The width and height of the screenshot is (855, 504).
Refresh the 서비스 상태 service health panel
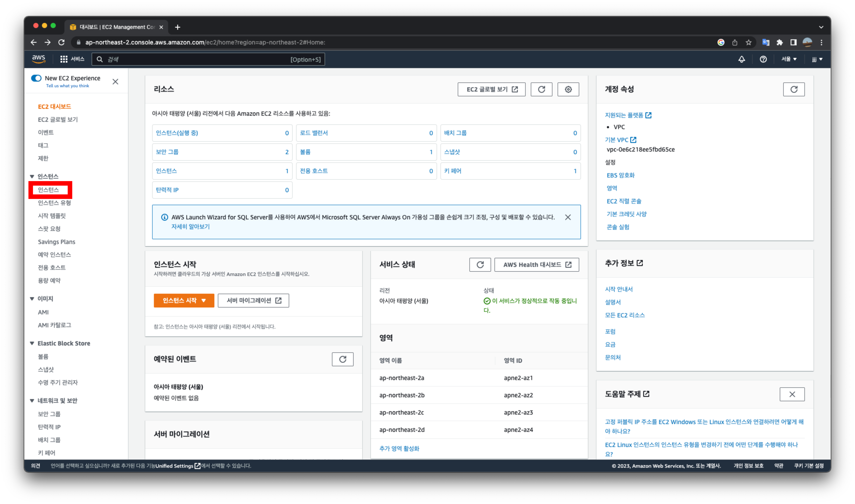point(480,265)
